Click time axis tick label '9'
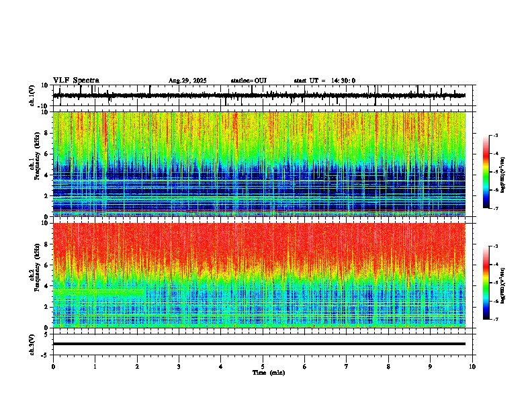This screenshot has width=532, height=411. point(430,367)
